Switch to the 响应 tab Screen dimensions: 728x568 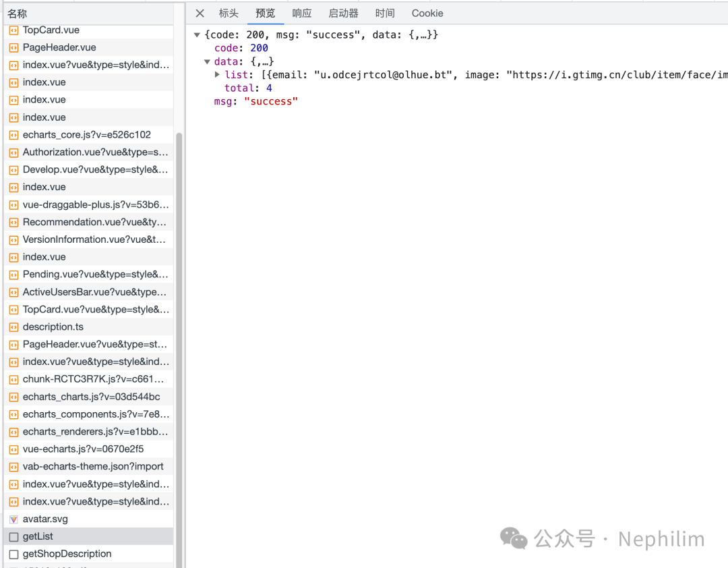pos(302,13)
